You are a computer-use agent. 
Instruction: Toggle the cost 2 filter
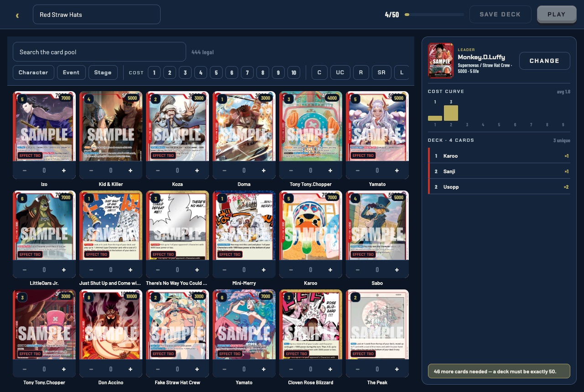coord(170,72)
